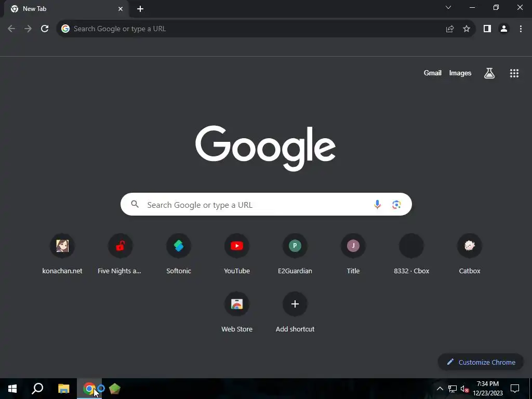Select the New Tab tab
Viewport: 532px width, 399px height.
pos(66,9)
